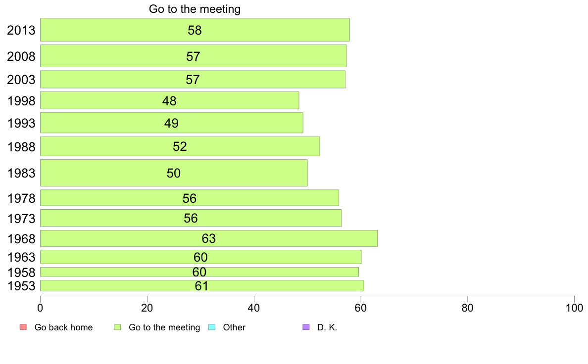Click the green Go to the meeting swatch
This screenshot has height=364, width=588.
tap(117, 327)
